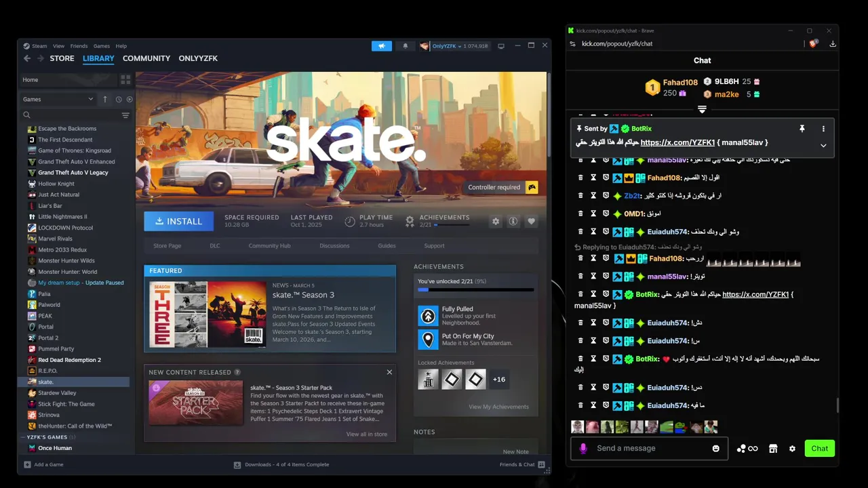Image resolution: width=868 pixels, height=488 pixels.
Task: Select Hollow Knight in library list
Action: click(56, 184)
